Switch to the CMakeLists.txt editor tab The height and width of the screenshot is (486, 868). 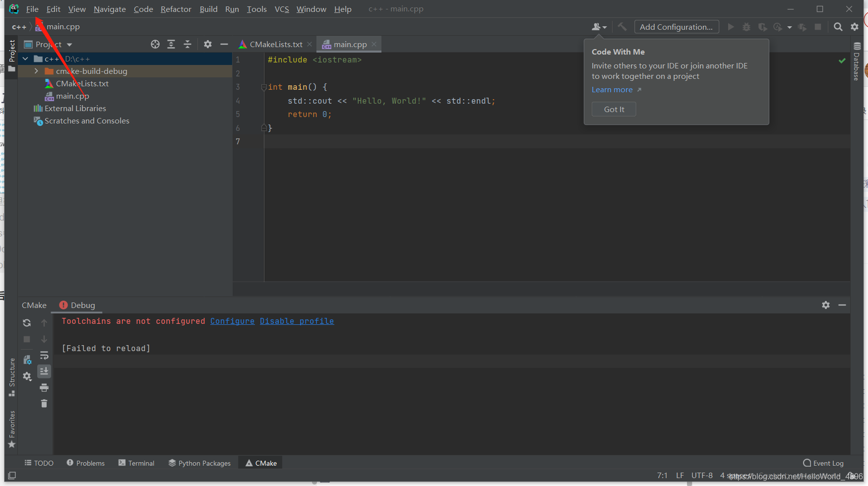276,44
